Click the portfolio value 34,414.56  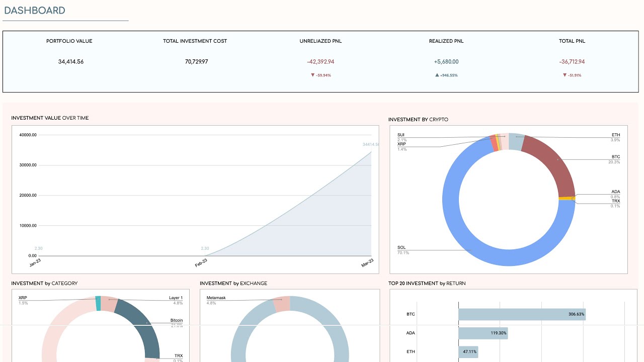coord(71,62)
